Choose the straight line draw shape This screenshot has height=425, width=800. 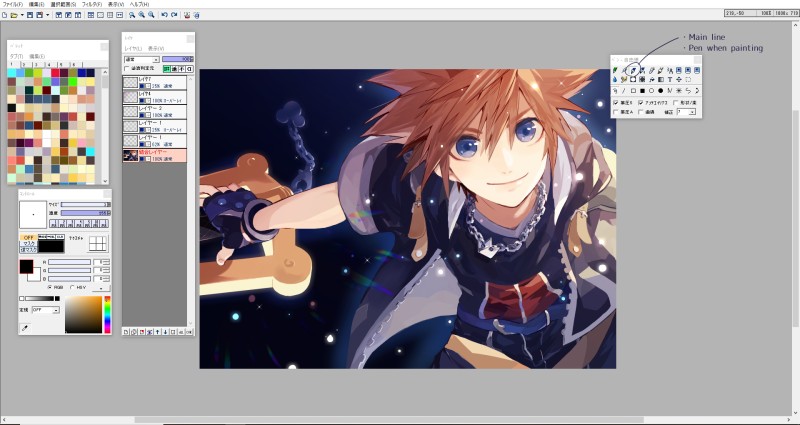[x=623, y=91]
